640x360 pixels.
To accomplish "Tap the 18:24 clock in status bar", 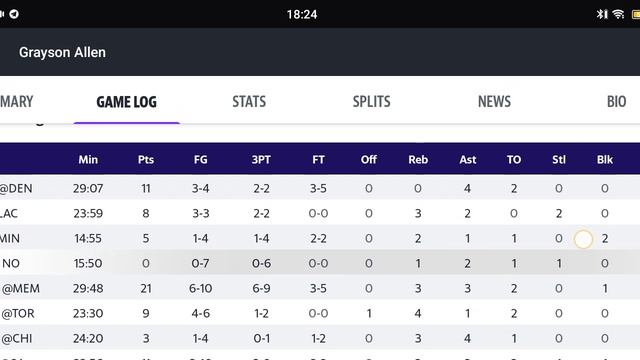I will [302, 15].
